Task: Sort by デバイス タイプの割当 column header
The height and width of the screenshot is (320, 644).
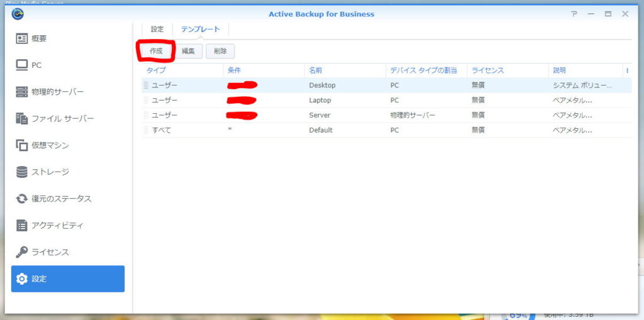Action: point(427,70)
